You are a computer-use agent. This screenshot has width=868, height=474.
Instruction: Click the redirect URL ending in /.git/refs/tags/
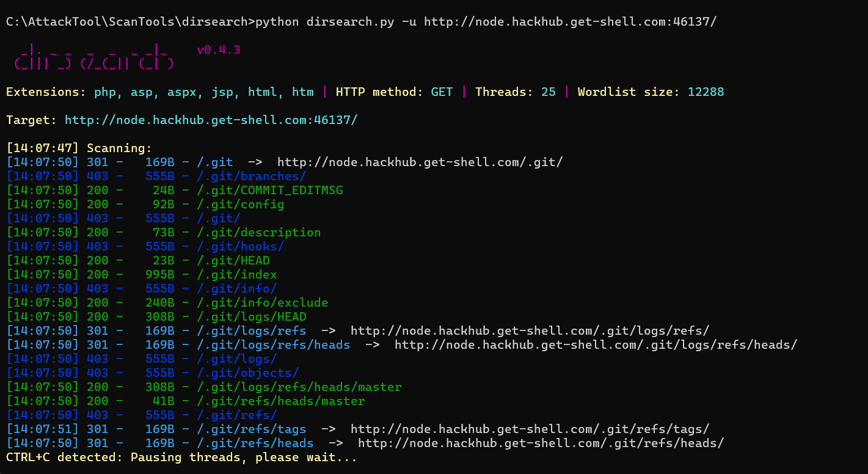pyautogui.click(x=530, y=429)
